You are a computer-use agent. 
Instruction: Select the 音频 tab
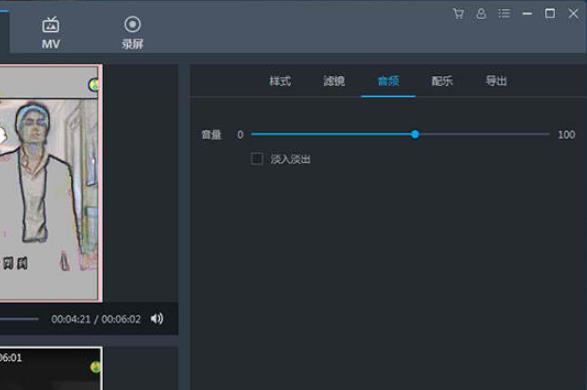click(388, 81)
